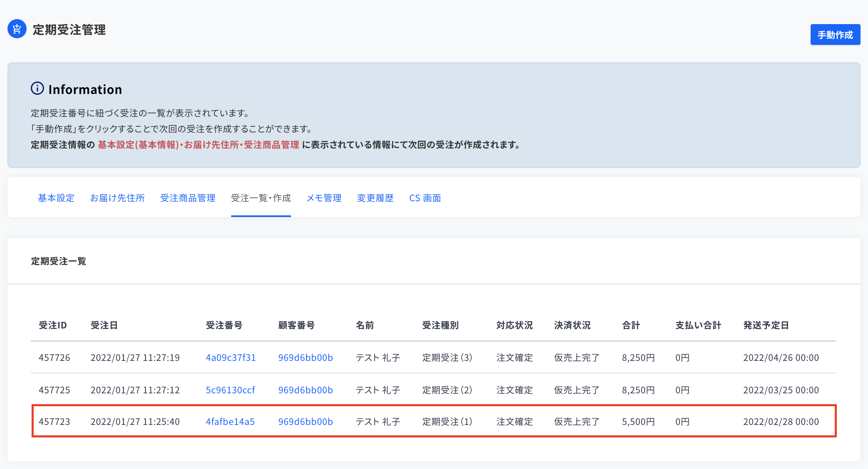Click the 合計 column header
The height and width of the screenshot is (469, 868).
631,325
